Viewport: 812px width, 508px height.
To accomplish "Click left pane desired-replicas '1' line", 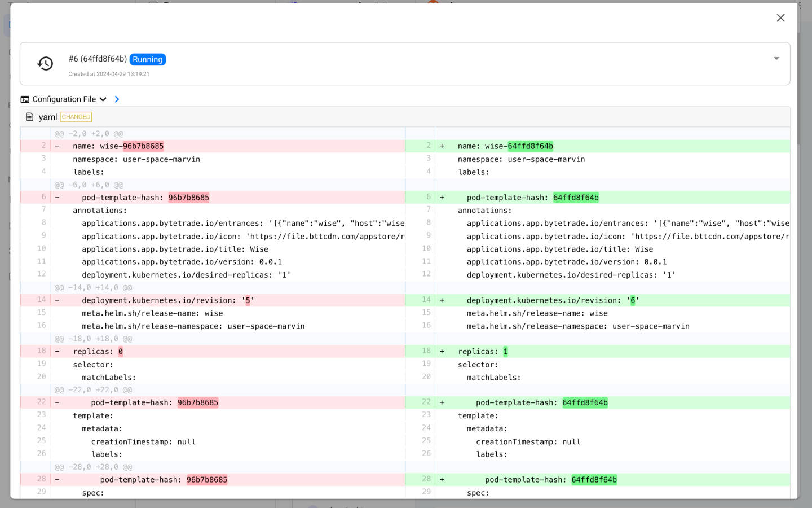I will coord(213,275).
